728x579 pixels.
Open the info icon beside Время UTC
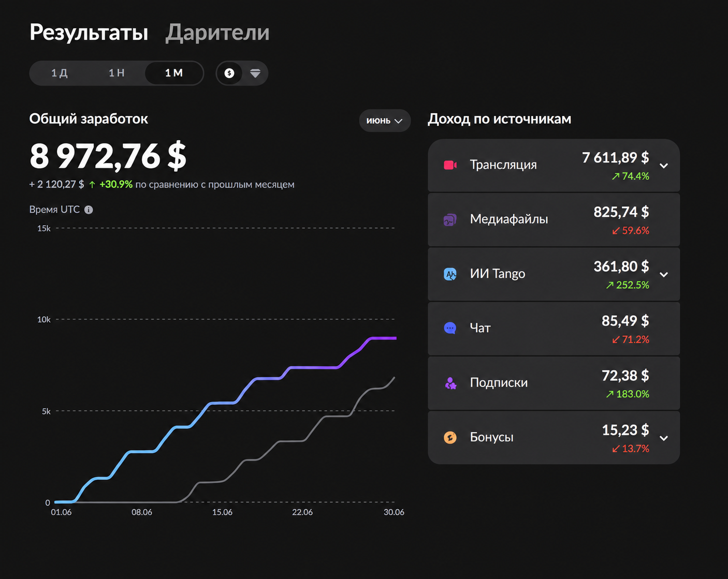click(x=89, y=210)
